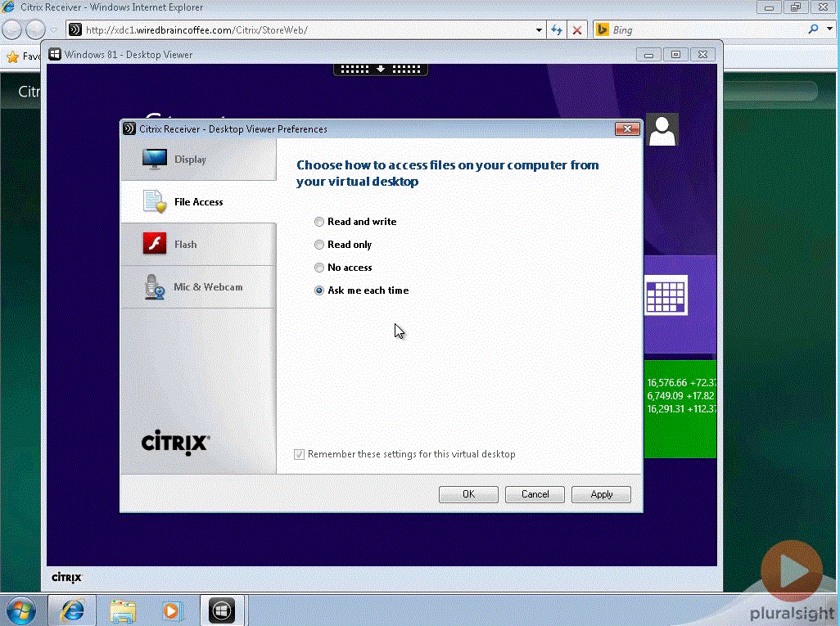Maximize the Windows 81 Desktop Viewer window
The height and width of the screenshot is (626, 840).
675,55
